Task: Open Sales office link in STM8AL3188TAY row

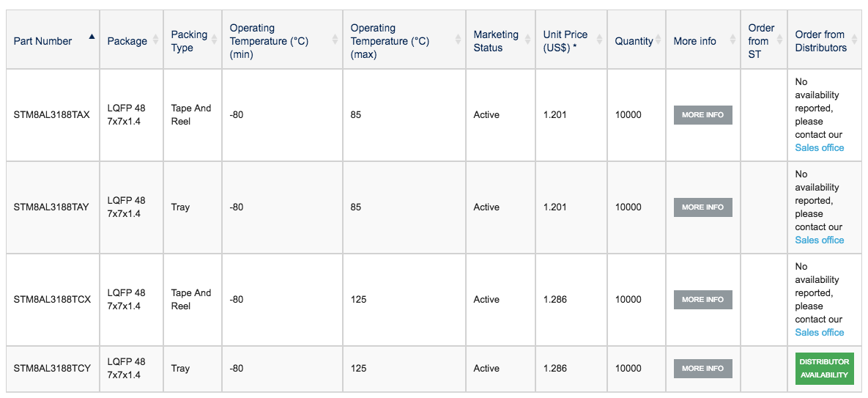Action: 819,240
